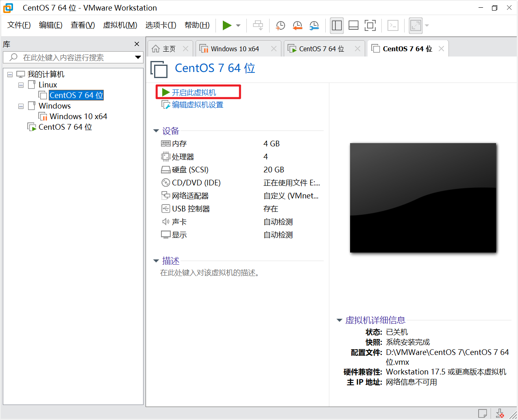Collapse the 我的计算机 tree node
The height and width of the screenshot is (420, 518).
tap(10, 74)
